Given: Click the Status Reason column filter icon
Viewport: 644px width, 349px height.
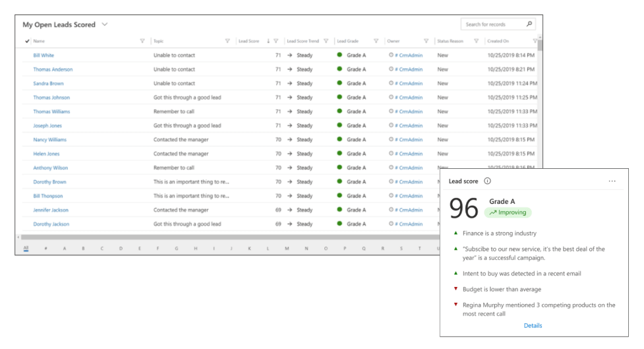Looking at the screenshot, I should point(476,41).
